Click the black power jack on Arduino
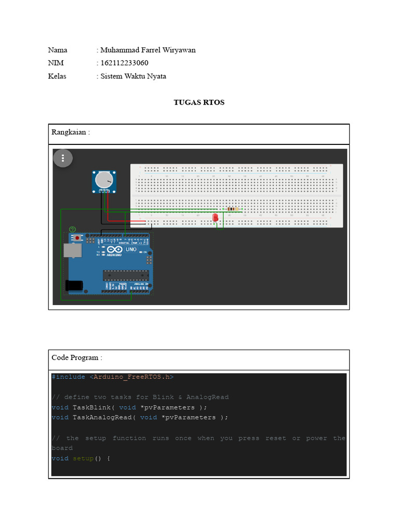This screenshot has width=399, height=532. click(x=74, y=286)
